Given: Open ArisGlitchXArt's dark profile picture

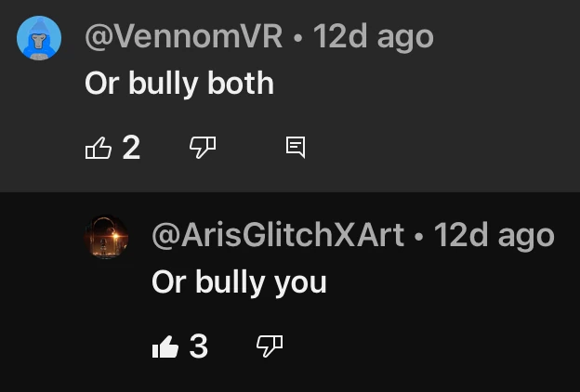Looking at the screenshot, I should [x=106, y=237].
